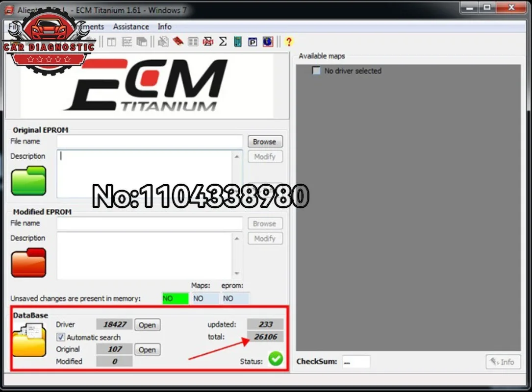Click the total value 26106

[x=265, y=337]
